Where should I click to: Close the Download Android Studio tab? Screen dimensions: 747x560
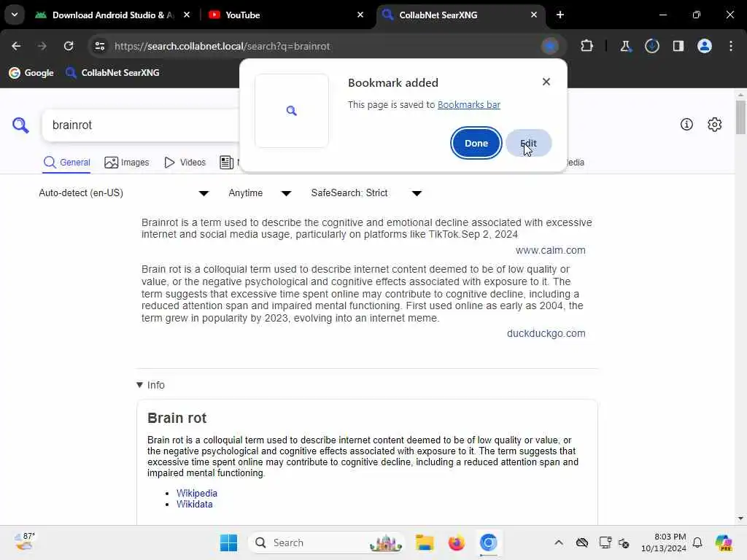point(187,15)
